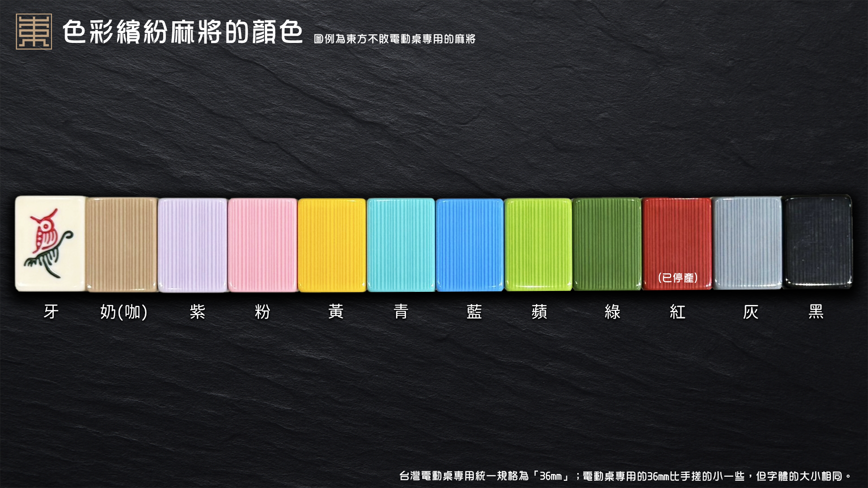The image size is (868, 488).
Task: Select the ivory tile with bird design
Action: [50, 244]
